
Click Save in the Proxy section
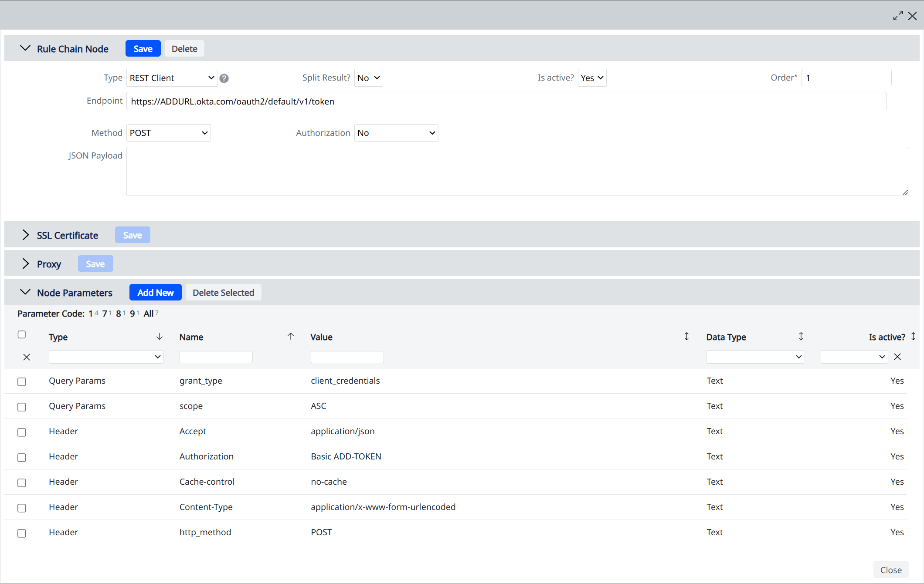click(x=95, y=263)
